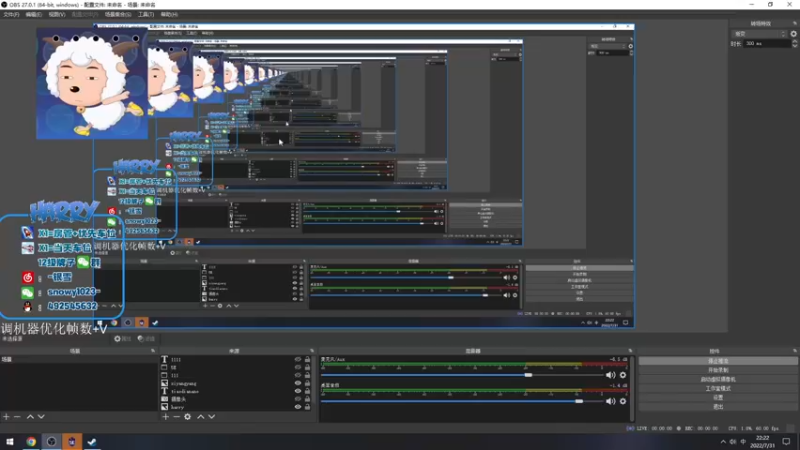
Task: Pop out the Scene Transitions dock
Action: 794,23
